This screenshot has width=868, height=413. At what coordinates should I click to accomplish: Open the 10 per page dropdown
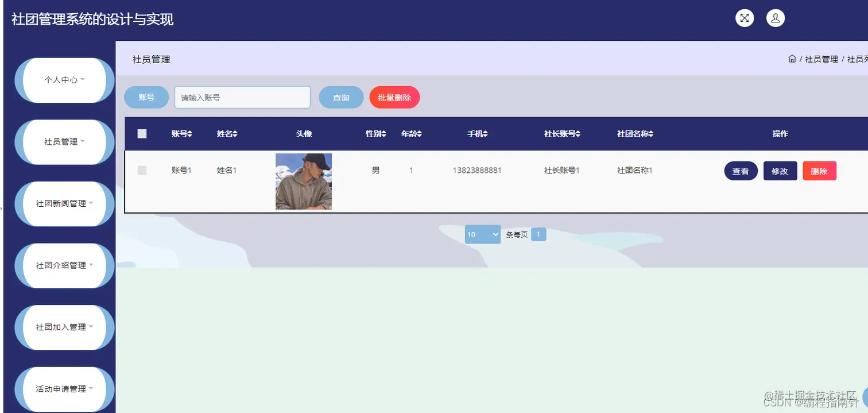coord(483,234)
